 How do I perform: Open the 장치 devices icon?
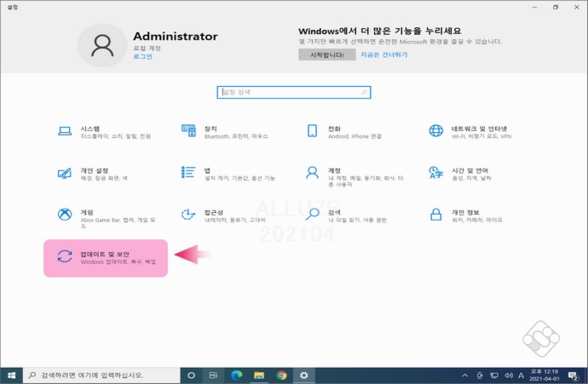pyautogui.click(x=188, y=131)
